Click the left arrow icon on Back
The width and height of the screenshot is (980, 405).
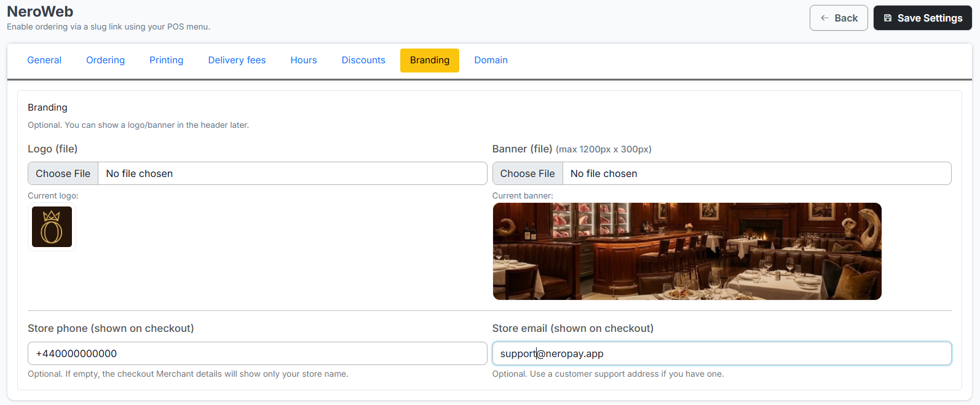824,18
